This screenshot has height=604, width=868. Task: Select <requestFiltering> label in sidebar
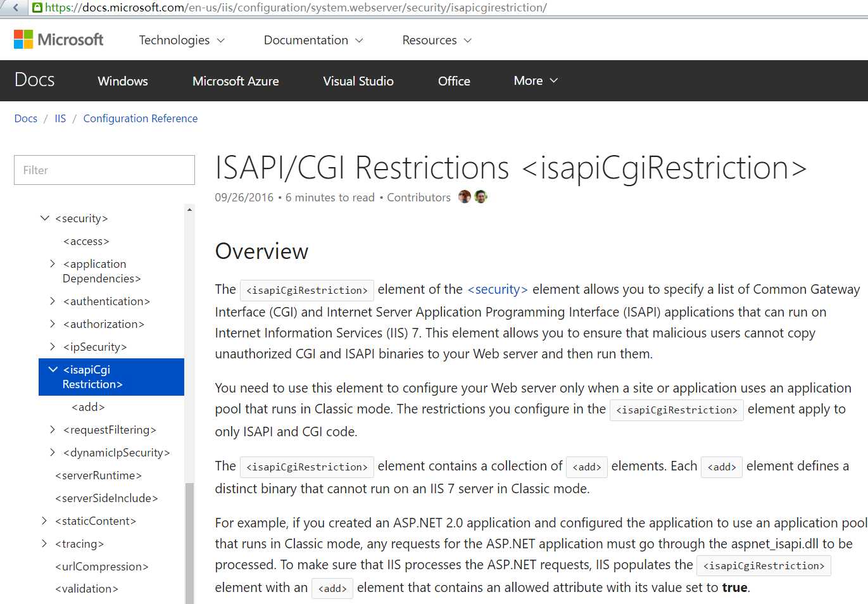click(x=110, y=430)
